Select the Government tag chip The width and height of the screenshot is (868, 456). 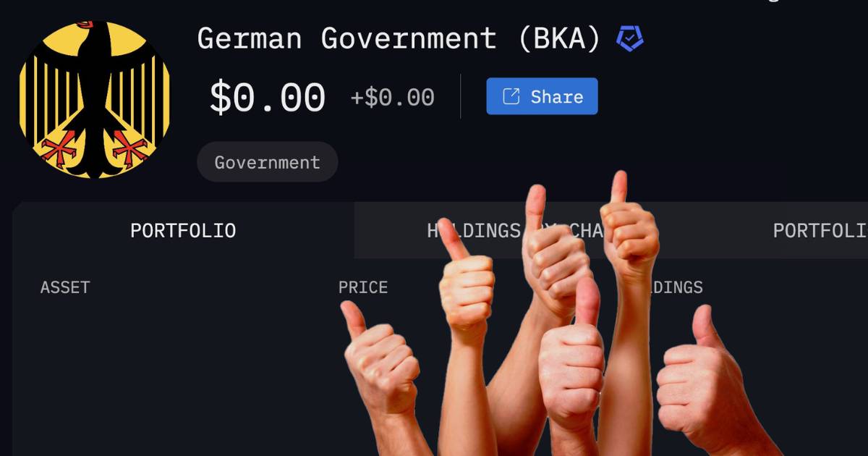[267, 162]
